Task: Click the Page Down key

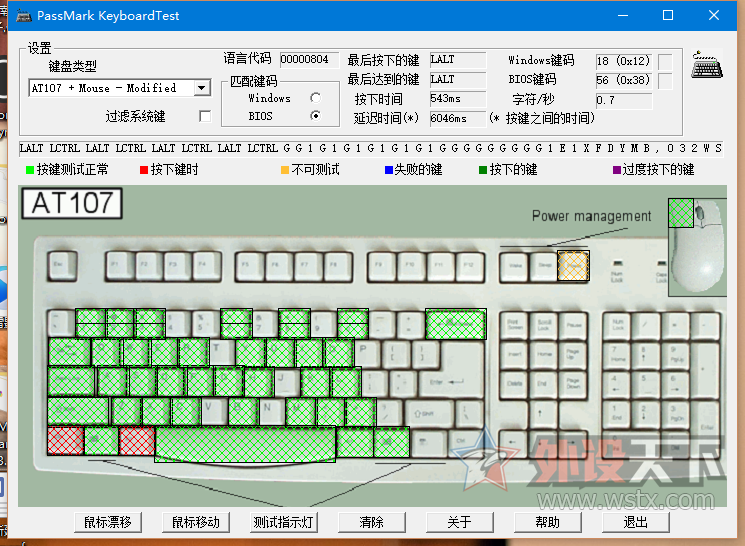Action: pyautogui.click(x=573, y=384)
